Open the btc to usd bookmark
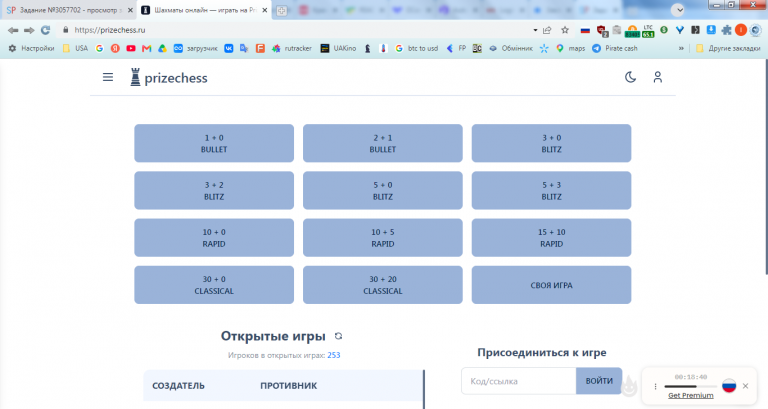The image size is (768, 409). pyautogui.click(x=416, y=48)
